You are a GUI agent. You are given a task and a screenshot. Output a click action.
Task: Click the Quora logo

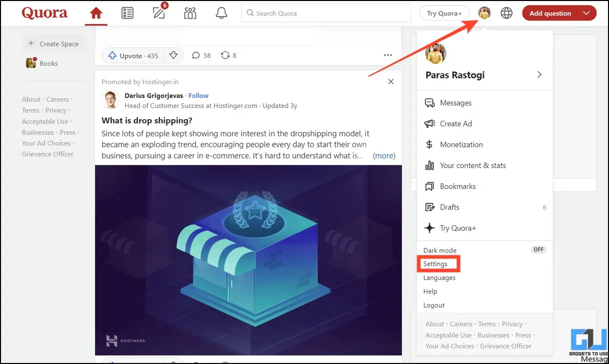pyautogui.click(x=44, y=13)
